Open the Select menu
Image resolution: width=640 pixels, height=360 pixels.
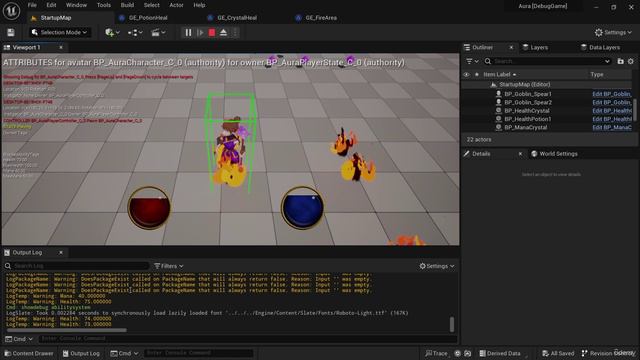click(x=151, y=5)
